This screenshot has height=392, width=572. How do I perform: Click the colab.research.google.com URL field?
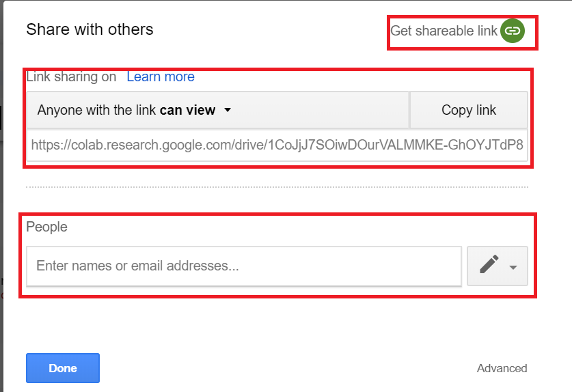277,145
